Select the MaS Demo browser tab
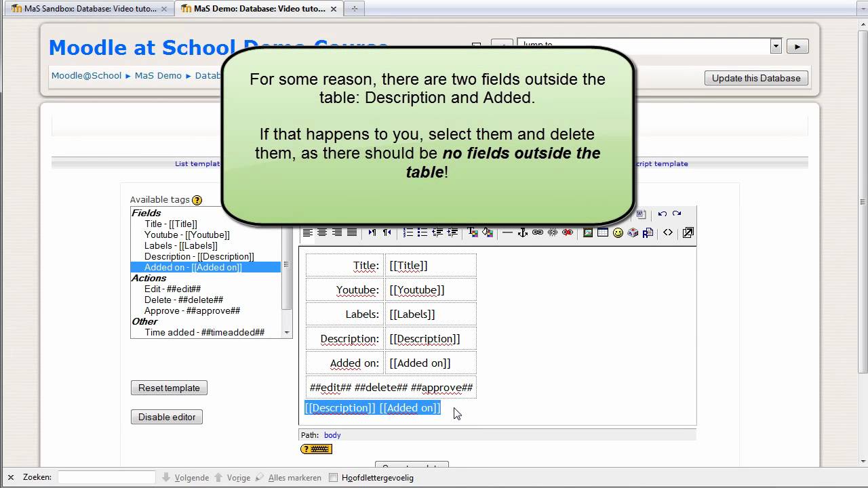Image resolution: width=868 pixels, height=488 pixels. 258,9
